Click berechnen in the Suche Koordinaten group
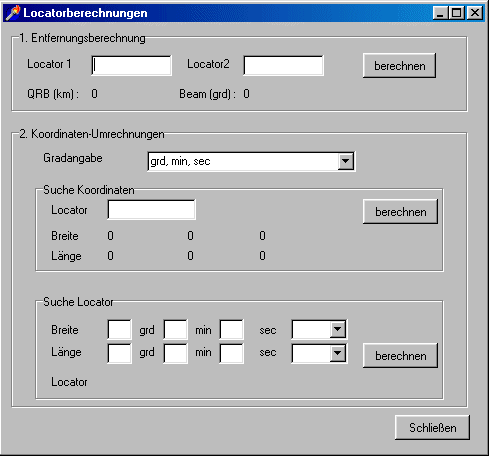Image resolution: width=489 pixels, height=456 pixels. (x=400, y=212)
